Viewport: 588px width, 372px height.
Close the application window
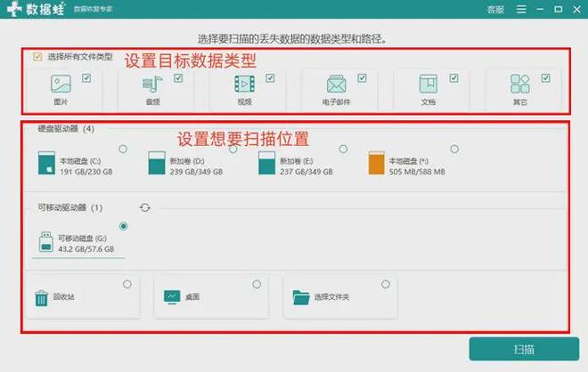[x=576, y=9]
